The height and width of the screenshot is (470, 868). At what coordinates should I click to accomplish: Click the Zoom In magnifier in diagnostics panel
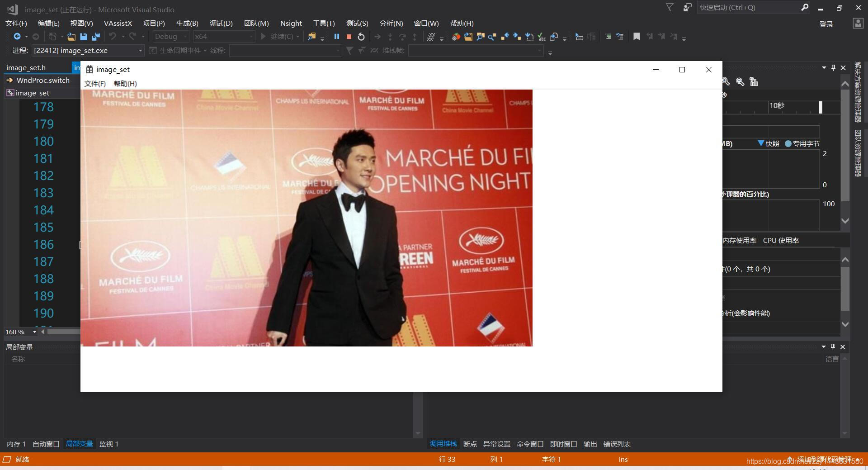pos(726,81)
